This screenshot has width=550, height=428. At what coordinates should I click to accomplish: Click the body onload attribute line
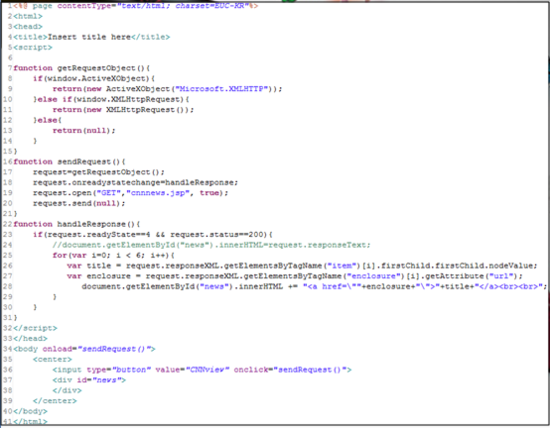pyautogui.click(x=85, y=349)
